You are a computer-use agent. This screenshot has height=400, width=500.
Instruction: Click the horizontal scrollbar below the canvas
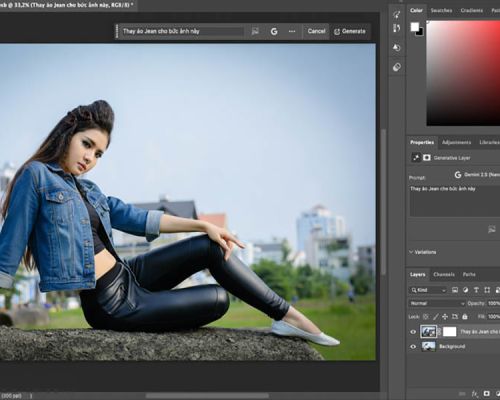(x=207, y=396)
